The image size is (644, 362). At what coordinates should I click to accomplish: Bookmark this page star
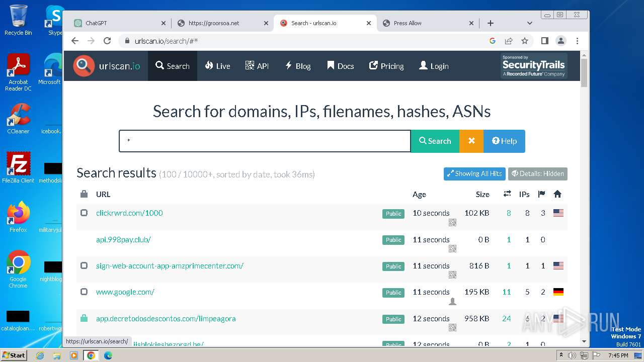(525, 41)
